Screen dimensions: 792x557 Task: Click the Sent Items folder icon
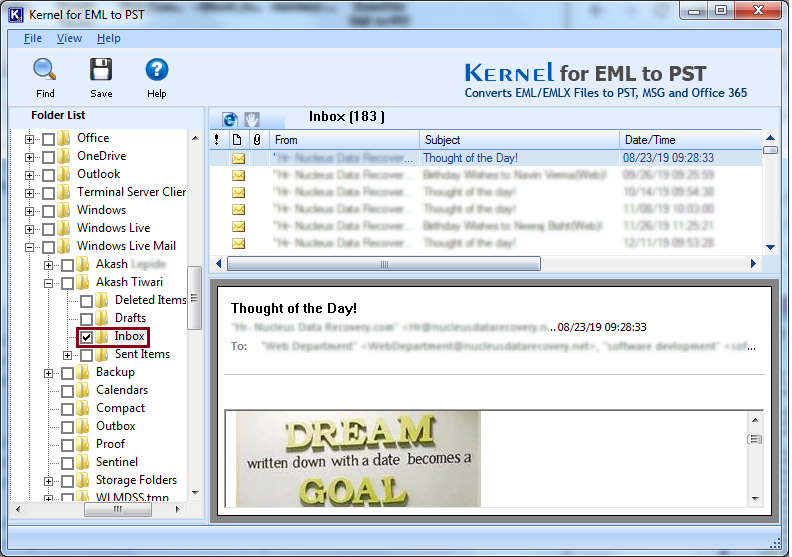tap(102, 355)
